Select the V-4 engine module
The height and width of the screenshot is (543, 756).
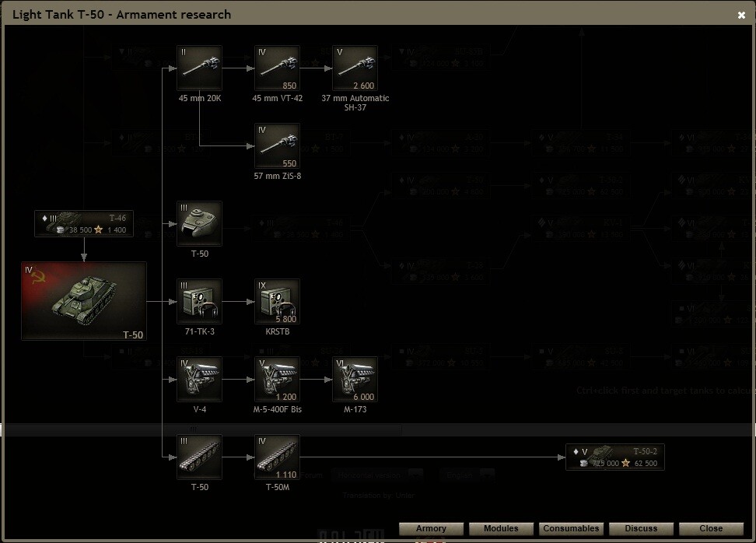coord(200,379)
